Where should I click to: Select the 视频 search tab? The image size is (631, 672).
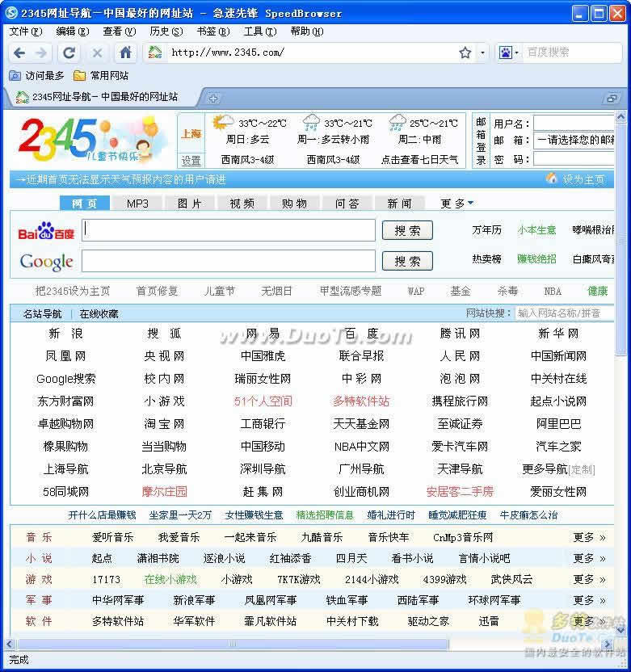[x=242, y=204]
